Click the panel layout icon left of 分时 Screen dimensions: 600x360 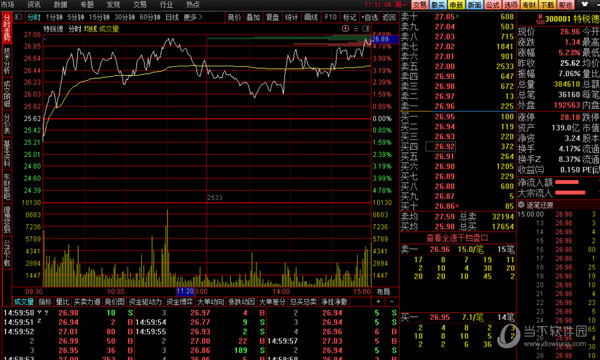18,17
